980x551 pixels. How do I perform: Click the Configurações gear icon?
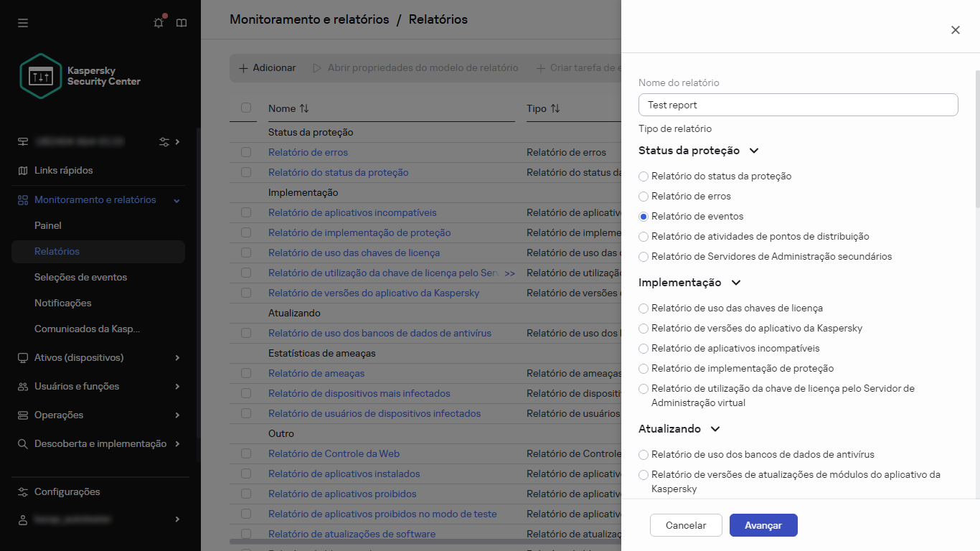(x=22, y=491)
